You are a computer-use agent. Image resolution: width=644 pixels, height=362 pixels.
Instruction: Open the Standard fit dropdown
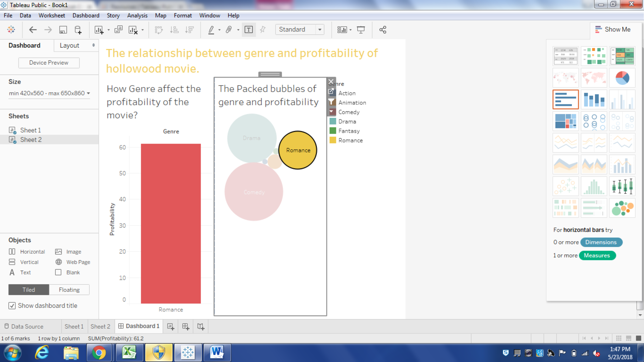pyautogui.click(x=319, y=30)
